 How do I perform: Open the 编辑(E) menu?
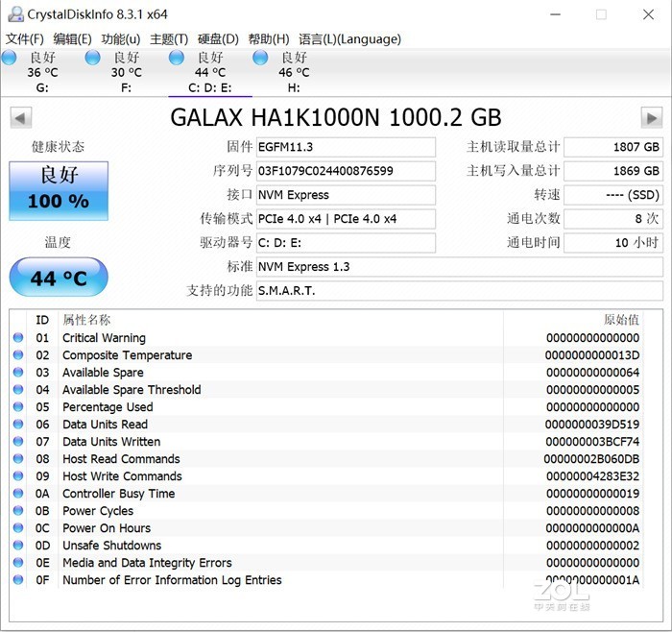point(72,39)
